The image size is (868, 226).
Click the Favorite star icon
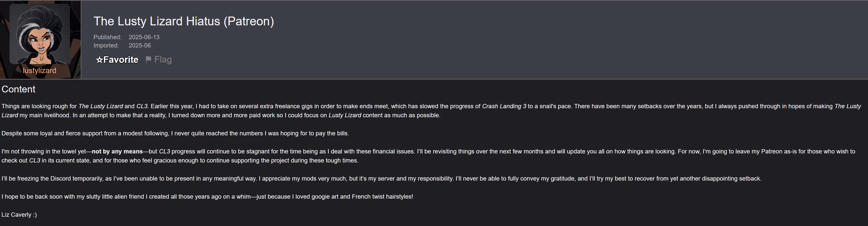tap(99, 60)
